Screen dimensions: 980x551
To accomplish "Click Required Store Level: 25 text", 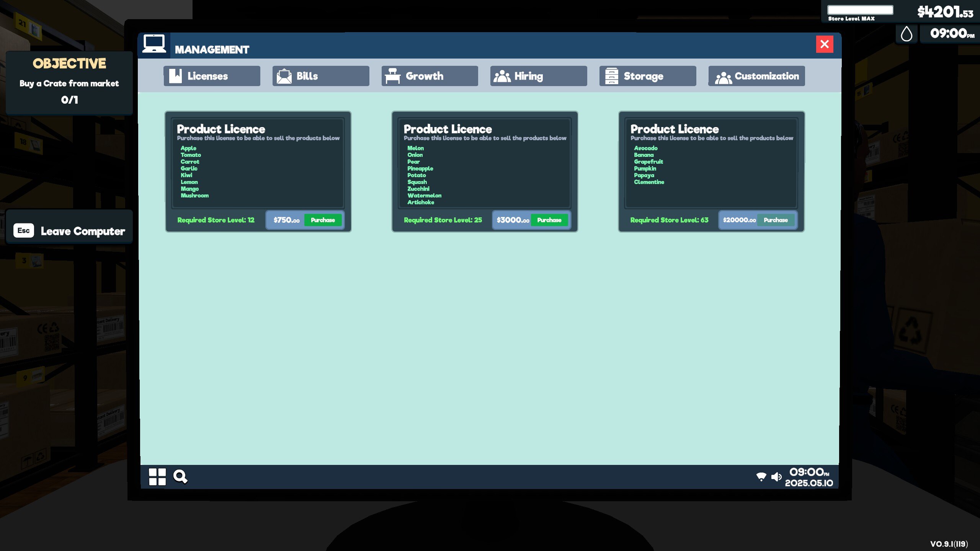I will click(x=443, y=220).
